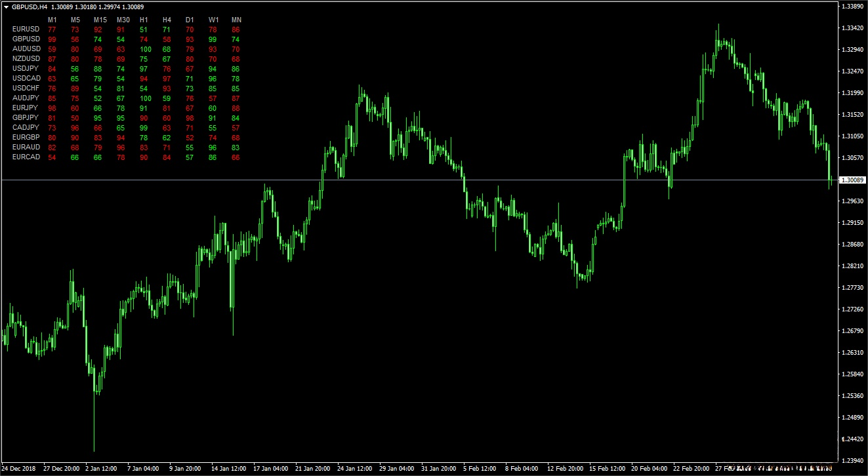Click time axis label 5 Feb 12:00
The image size is (868, 476).
tap(480, 469)
